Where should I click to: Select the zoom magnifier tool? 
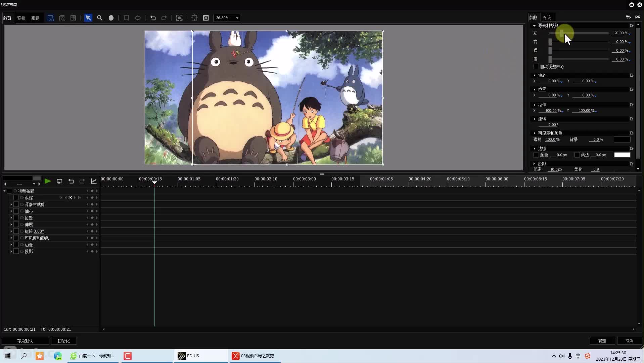100,18
